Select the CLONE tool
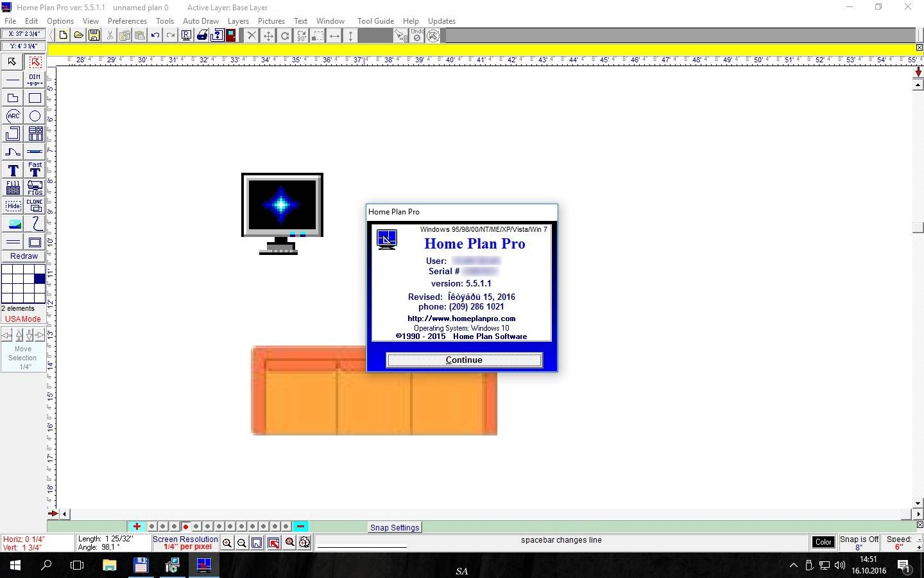Image resolution: width=924 pixels, height=578 pixels. [35, 206]
